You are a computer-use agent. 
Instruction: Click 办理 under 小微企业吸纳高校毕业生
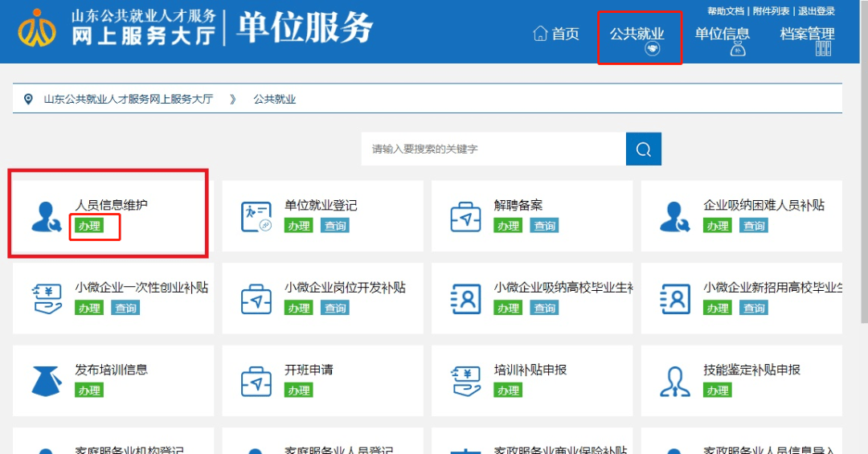(508, 308)
